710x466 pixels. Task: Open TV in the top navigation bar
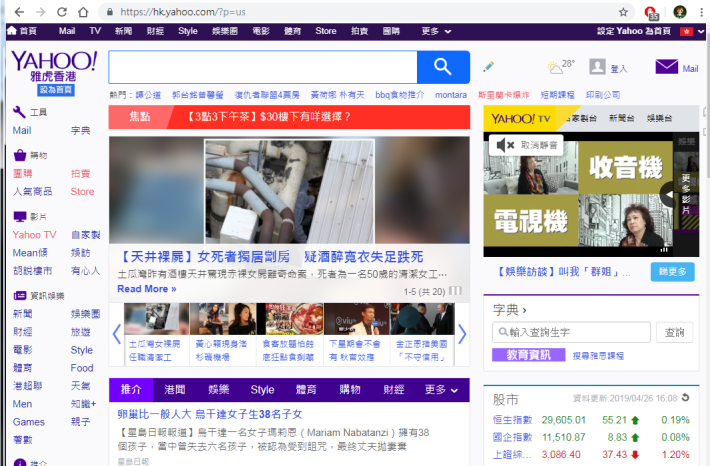95,31
